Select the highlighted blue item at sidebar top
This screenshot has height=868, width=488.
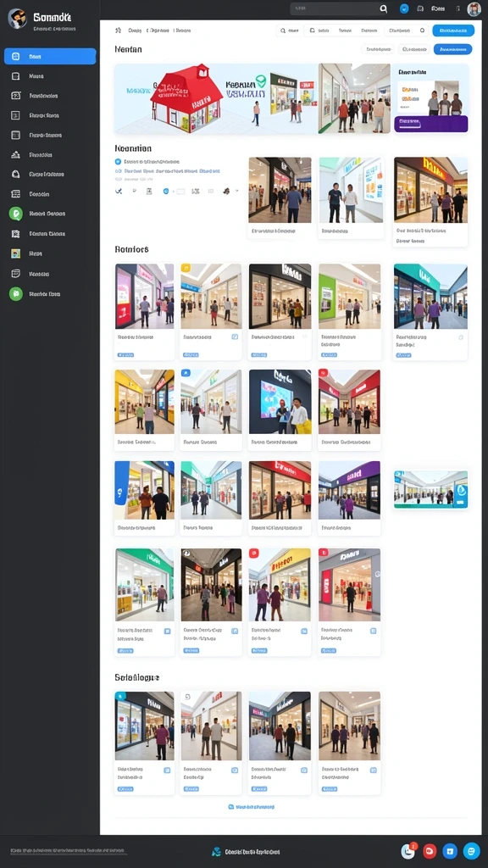tap(50, 57)
